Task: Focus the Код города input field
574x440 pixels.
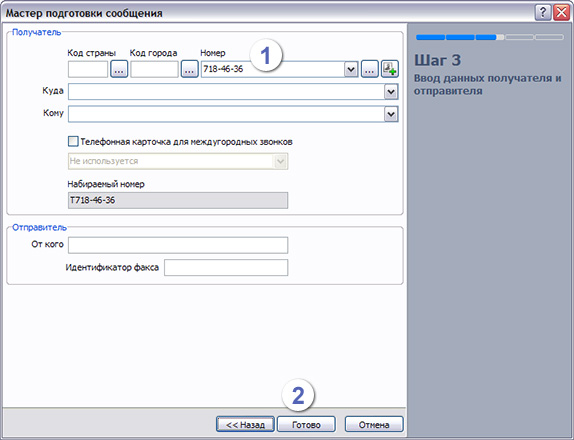Action: (154, 69)
